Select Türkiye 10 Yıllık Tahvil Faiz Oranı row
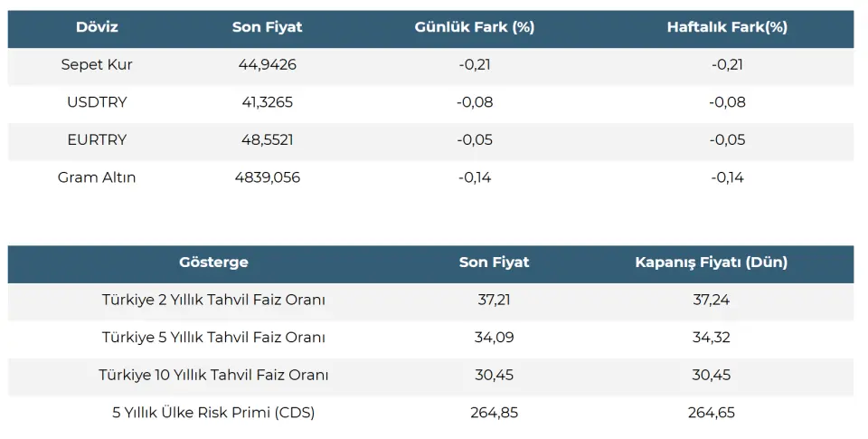Screen dimensions: 868x439 coord(430,376)
